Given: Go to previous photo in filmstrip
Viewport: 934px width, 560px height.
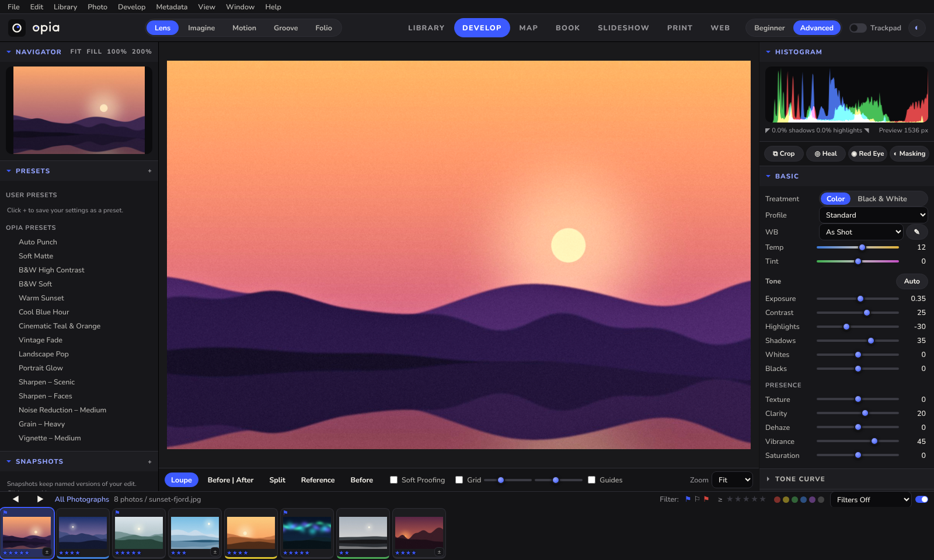Looking at the screenshot, I should 16,499.
